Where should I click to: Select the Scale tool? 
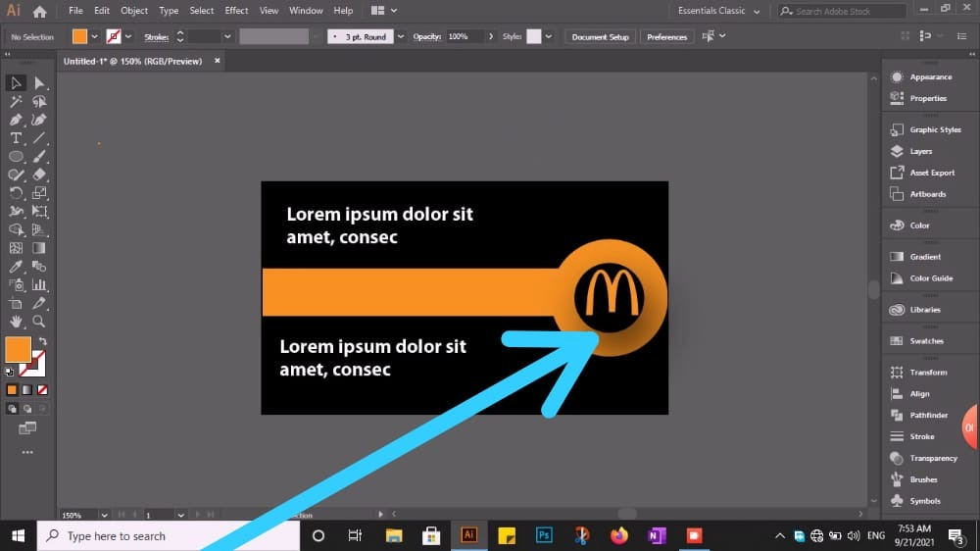tap(39, 192)
